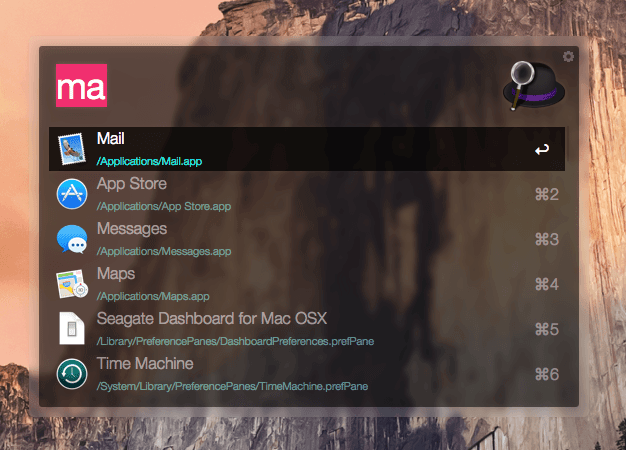Viewport: 626px width, 450px height.
Task: Click the TimeMachine.prefPane path text
Action: pos(232,387)
